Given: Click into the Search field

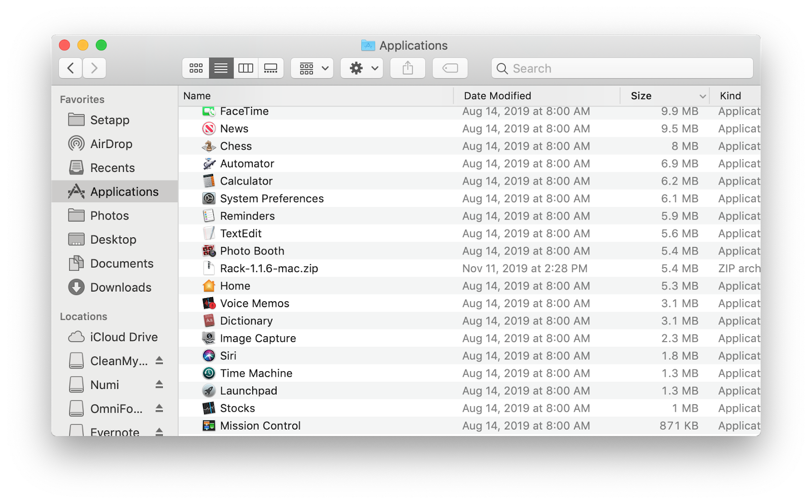Looking at the screenshot, I should click(622, 68).
